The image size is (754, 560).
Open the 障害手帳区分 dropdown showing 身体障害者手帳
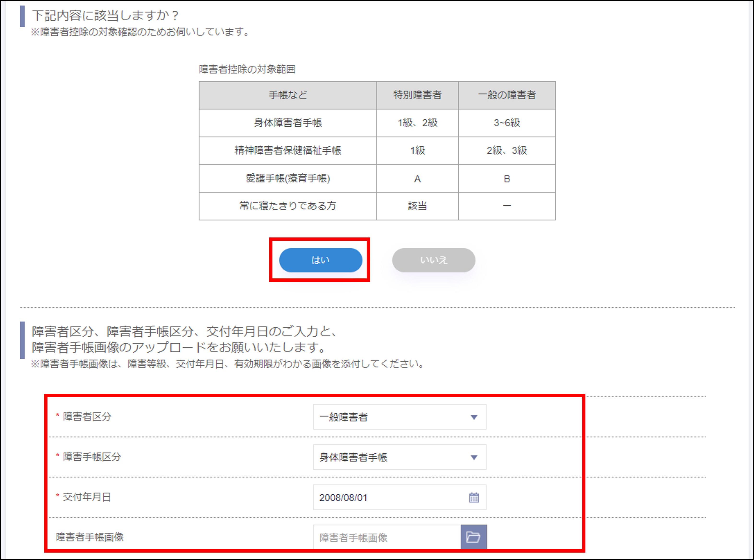[x=400, y=457]
